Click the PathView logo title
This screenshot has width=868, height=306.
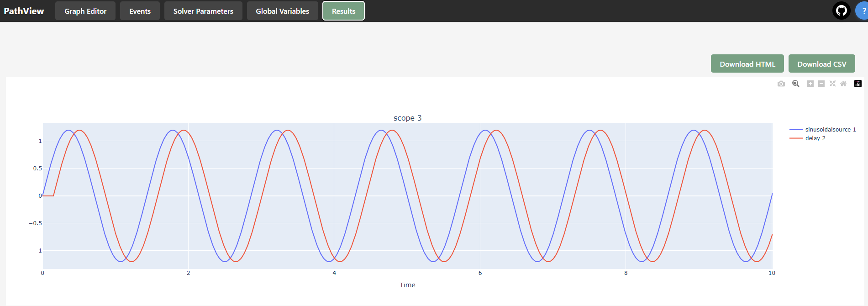click(x=24, y=11)
